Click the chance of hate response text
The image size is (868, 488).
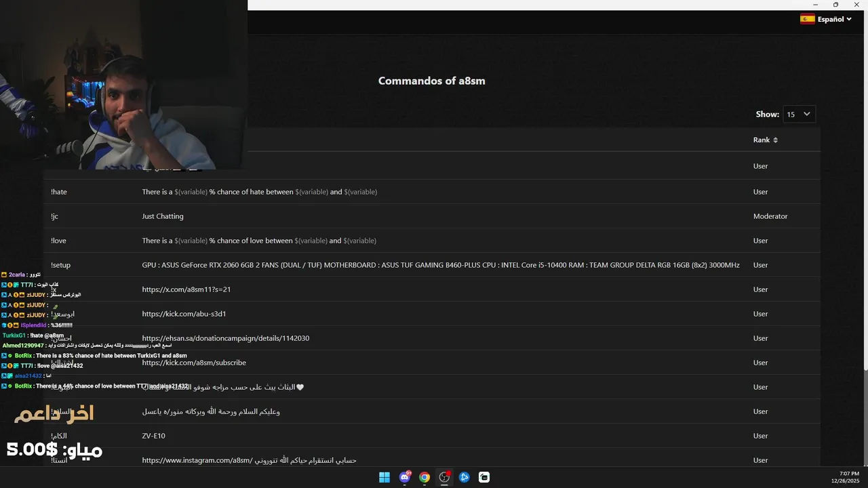click(260, 192)
